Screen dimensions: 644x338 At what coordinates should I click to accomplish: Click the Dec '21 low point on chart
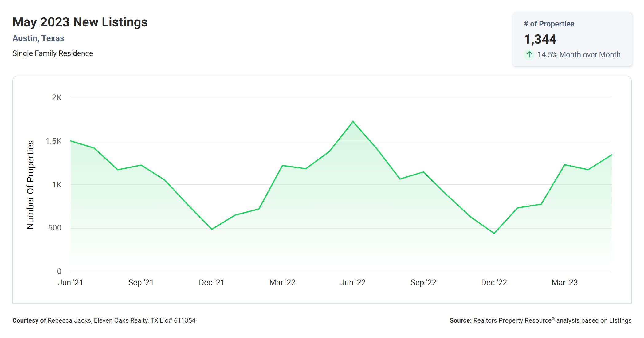pos(212,229)
